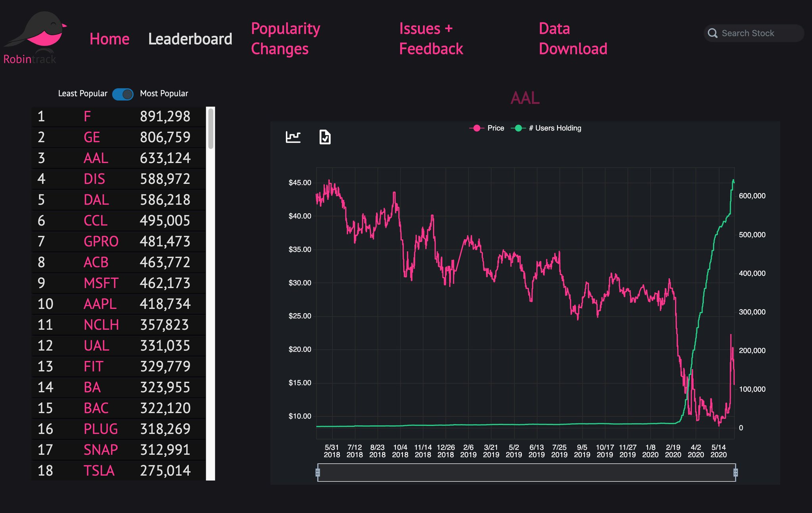This screenshot has height=513, width=812.
Task: Focus the Search Stock field
Action: pyautogui.click(x=754, y=33)
